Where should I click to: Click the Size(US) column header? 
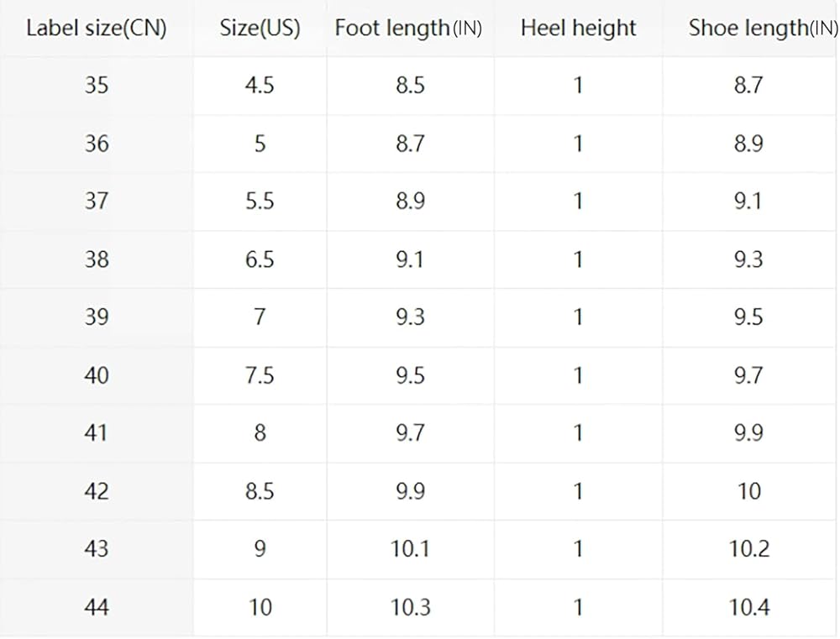(x=260, y=28)
